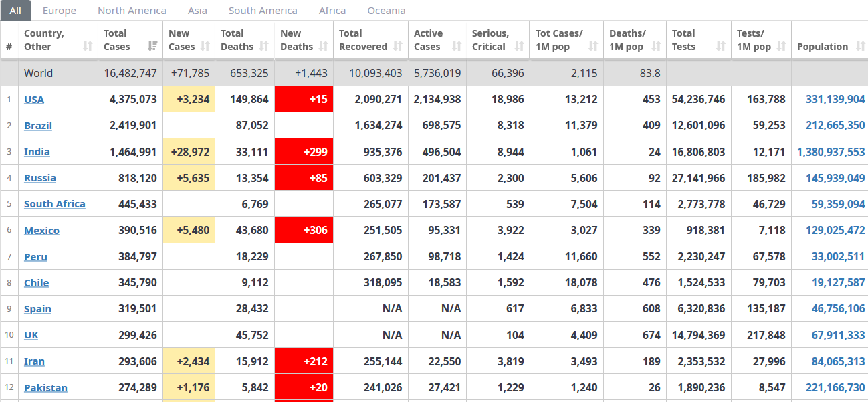Open the UK country link

click(x=31, y=335)
